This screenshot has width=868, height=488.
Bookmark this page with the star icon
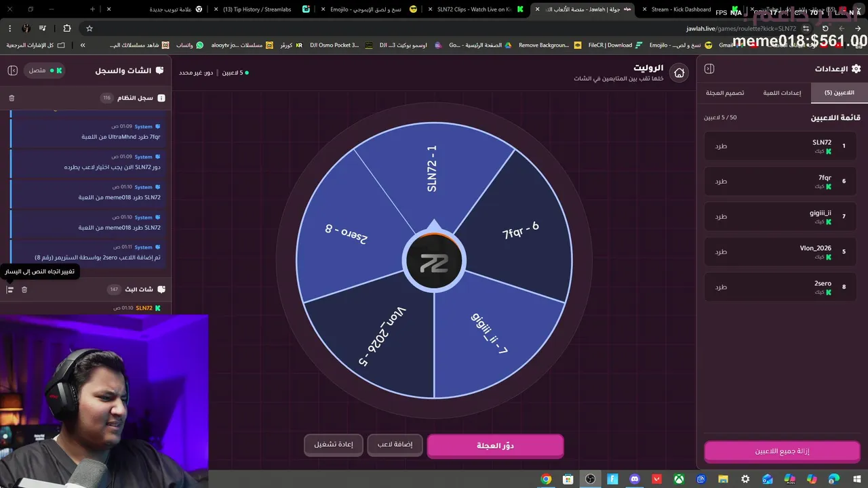(x=89, y=28)
